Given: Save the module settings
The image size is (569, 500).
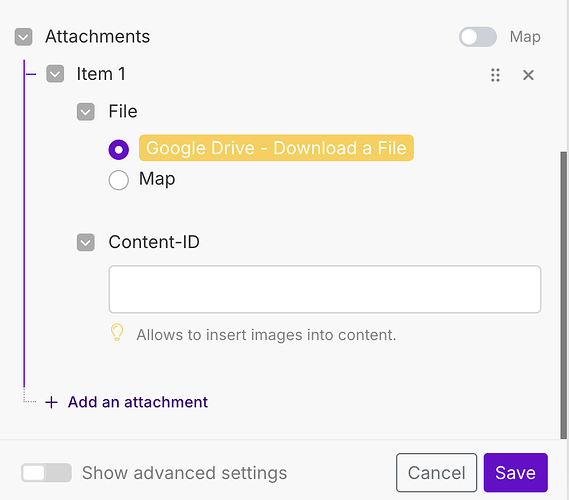Looking at the screenshot, I should coord(515,472).
